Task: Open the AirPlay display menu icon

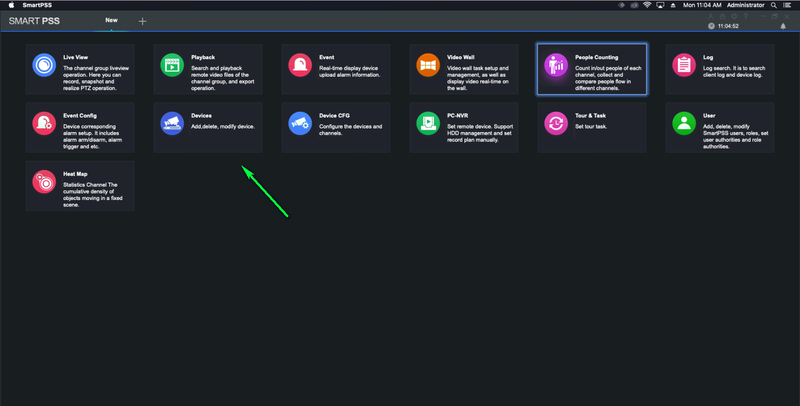Action: [x=660, y=5]
